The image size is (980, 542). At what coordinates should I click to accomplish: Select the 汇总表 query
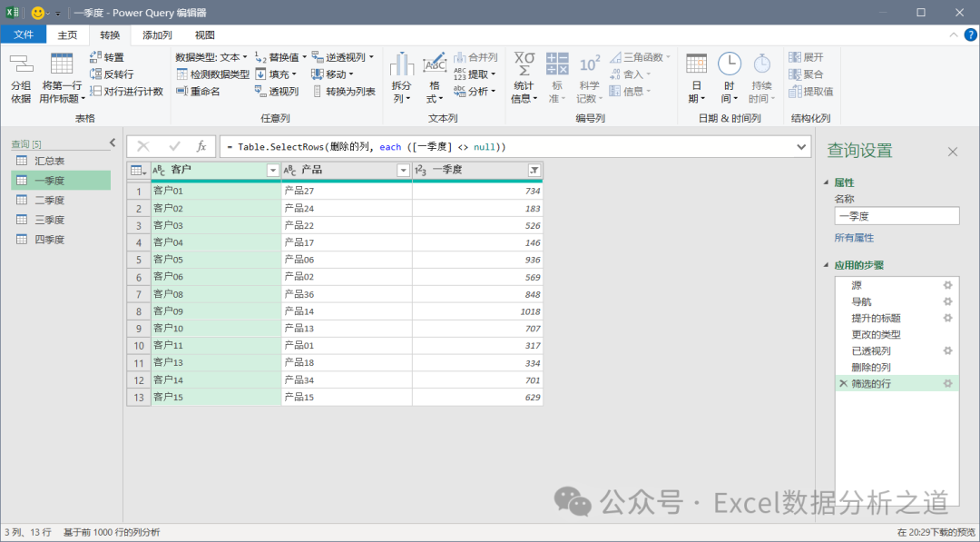pyautogui.click(x=61, y=161)
